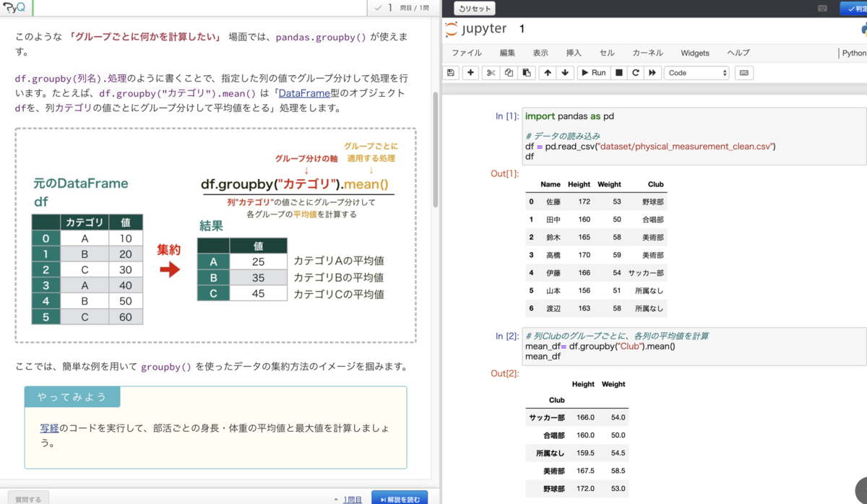Open the 挿入 menu
This screenshot has width=867, height=504.
(574, 53)
